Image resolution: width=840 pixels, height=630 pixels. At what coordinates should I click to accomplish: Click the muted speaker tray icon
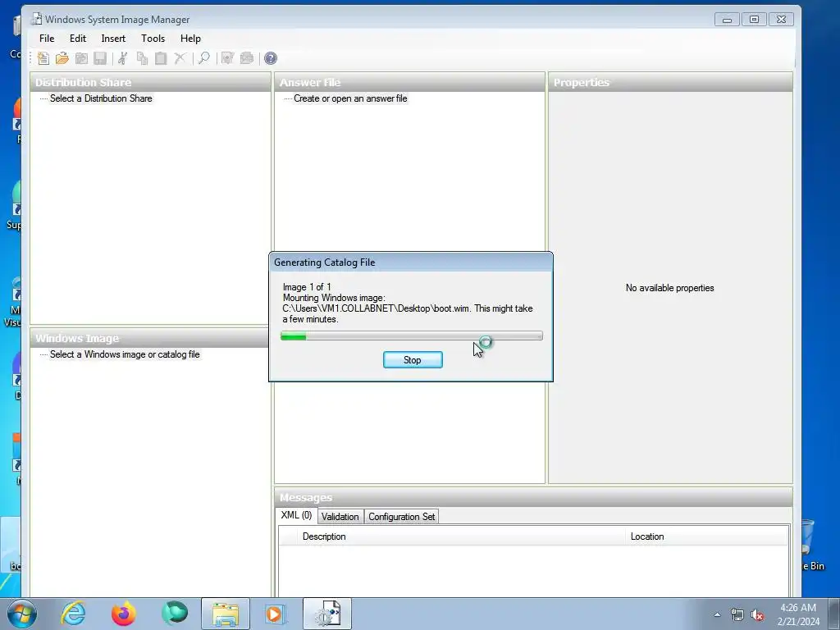(757, 615)
